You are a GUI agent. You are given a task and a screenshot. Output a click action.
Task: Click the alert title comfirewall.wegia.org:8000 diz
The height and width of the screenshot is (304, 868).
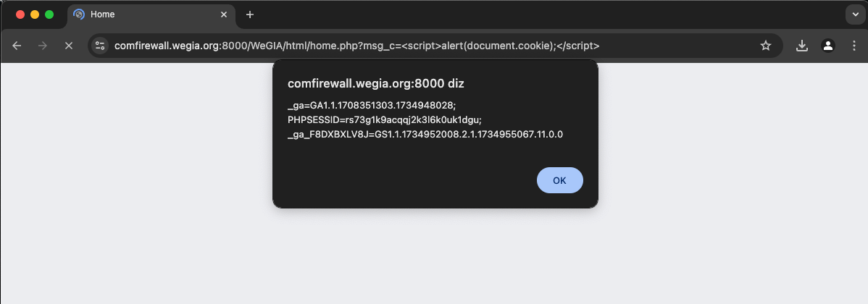376,84
